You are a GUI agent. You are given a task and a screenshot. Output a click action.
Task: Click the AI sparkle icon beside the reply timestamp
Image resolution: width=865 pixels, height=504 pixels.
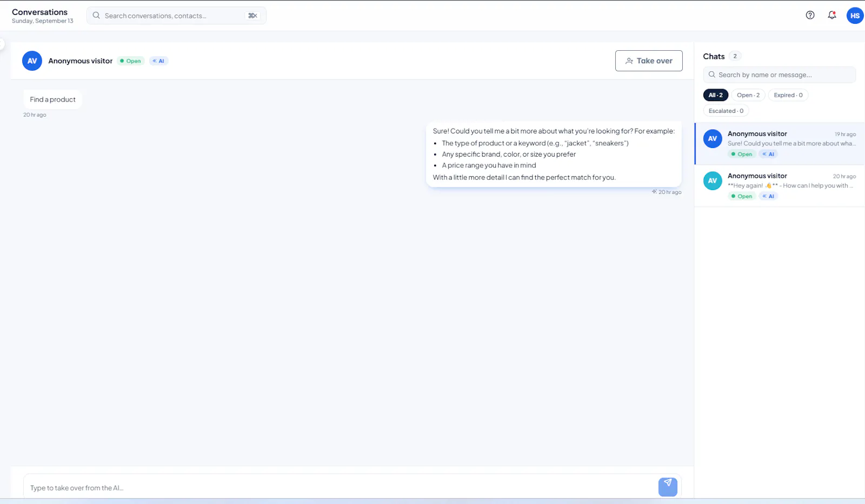654,192
